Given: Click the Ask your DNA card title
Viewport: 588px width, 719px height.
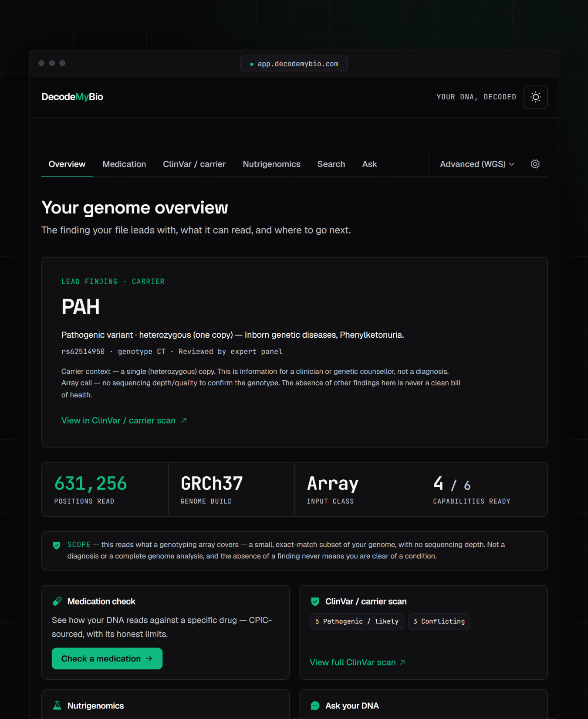Looking at the screenshot, I should click(352, 705).
